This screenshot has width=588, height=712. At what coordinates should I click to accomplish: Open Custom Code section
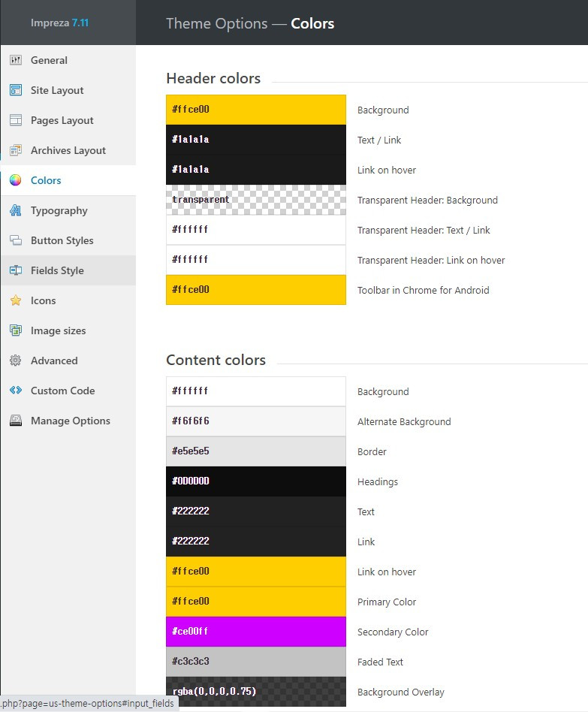(68, 390)
